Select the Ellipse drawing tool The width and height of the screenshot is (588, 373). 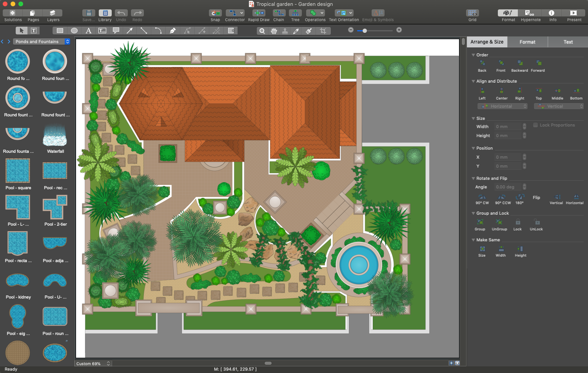tap(74, 31)
